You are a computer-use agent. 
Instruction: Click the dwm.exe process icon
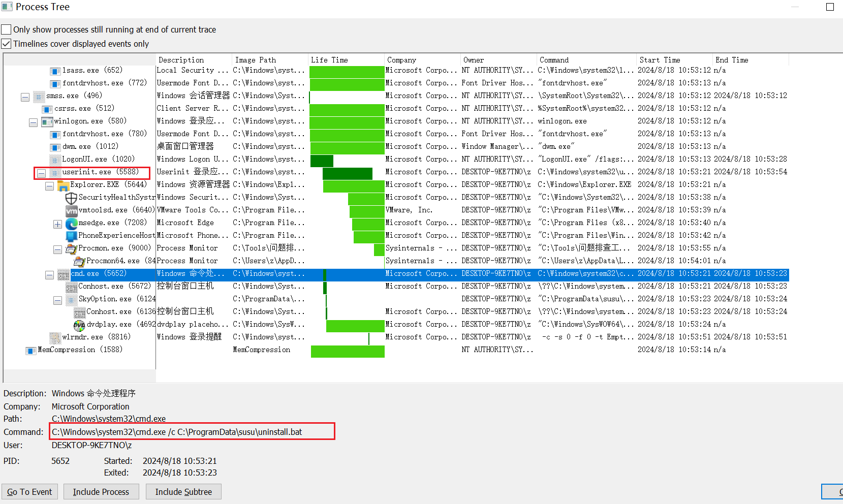55,147
